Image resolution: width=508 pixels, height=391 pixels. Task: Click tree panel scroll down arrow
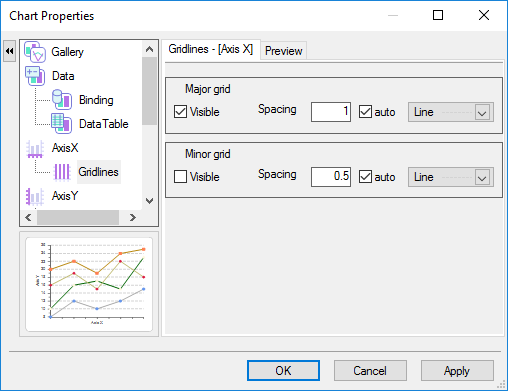point(149,201)
